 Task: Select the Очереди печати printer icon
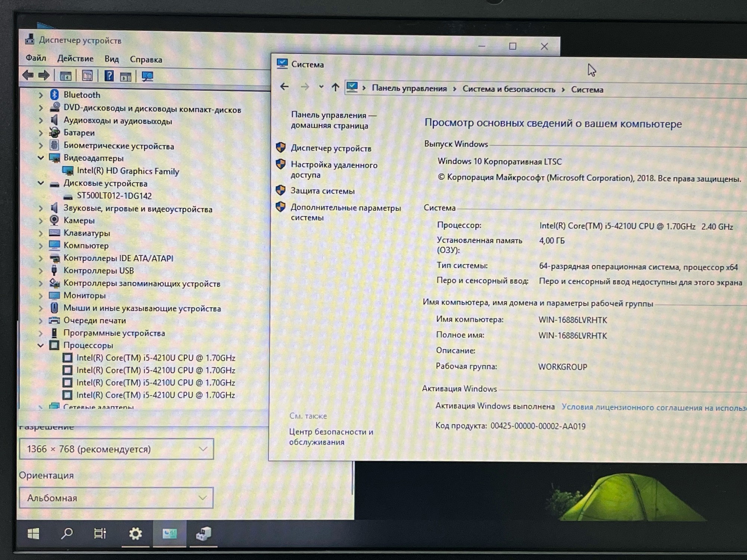click(x=55, y=320)
